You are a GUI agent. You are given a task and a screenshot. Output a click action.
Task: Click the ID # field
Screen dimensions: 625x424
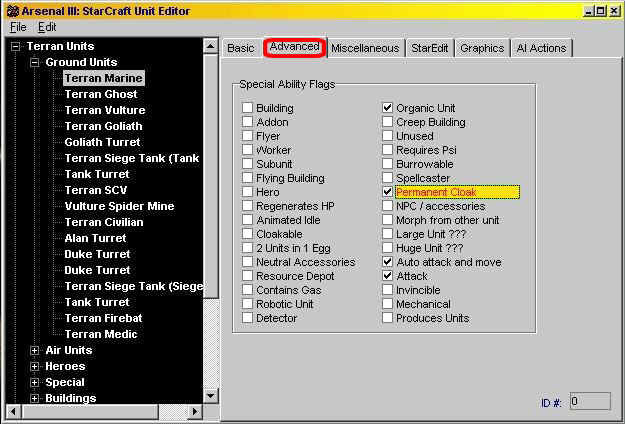(x=590, y=401)
